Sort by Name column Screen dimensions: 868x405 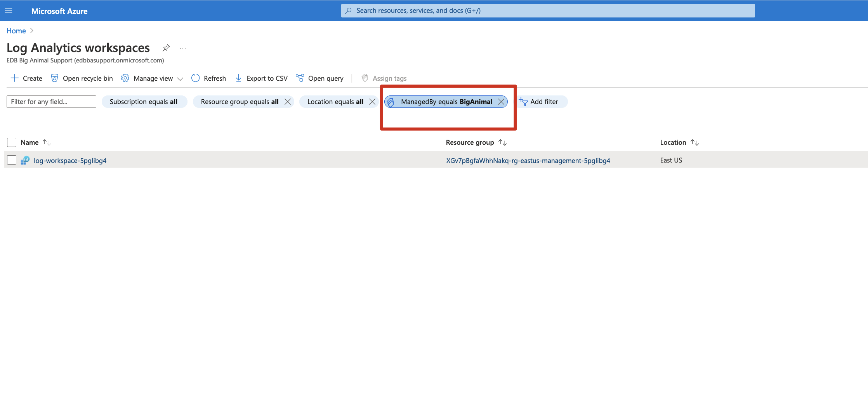35,142
